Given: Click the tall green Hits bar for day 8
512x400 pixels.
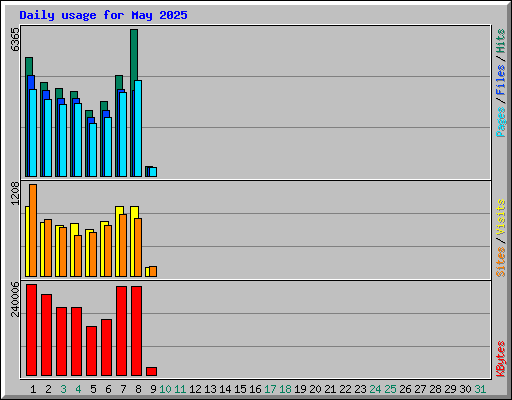Looking at the screenshot, I should (x=134, y=55).
